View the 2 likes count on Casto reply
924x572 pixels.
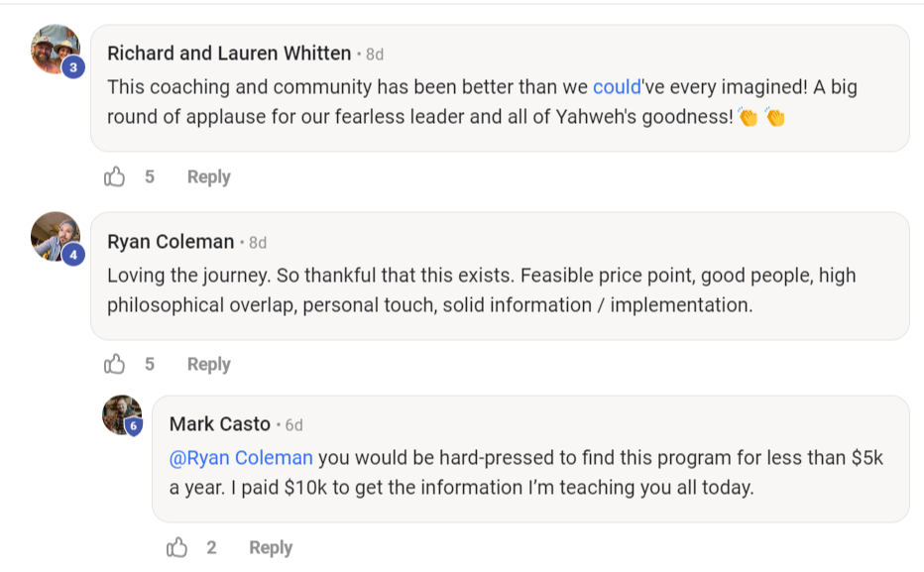[x=211, y=547]
